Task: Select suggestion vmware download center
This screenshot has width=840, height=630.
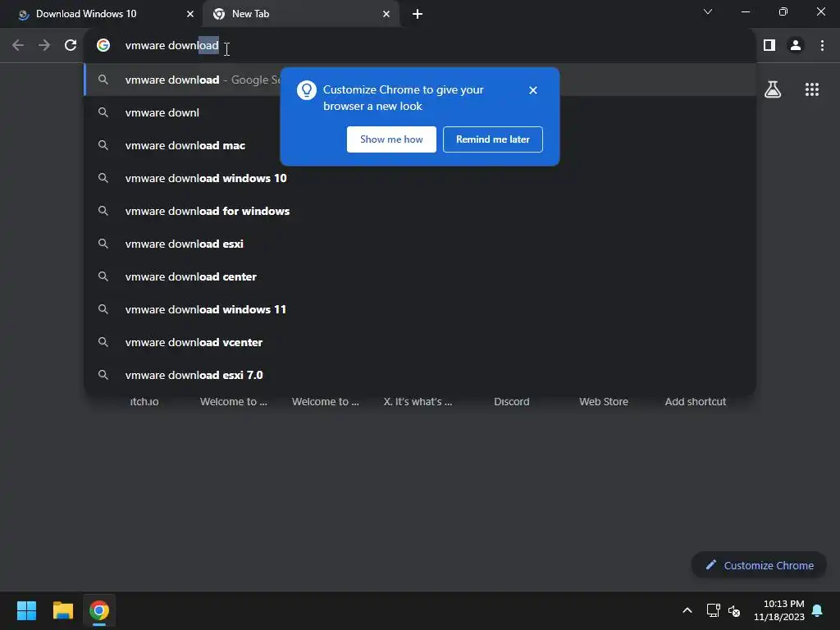Action: click(420, 276)
